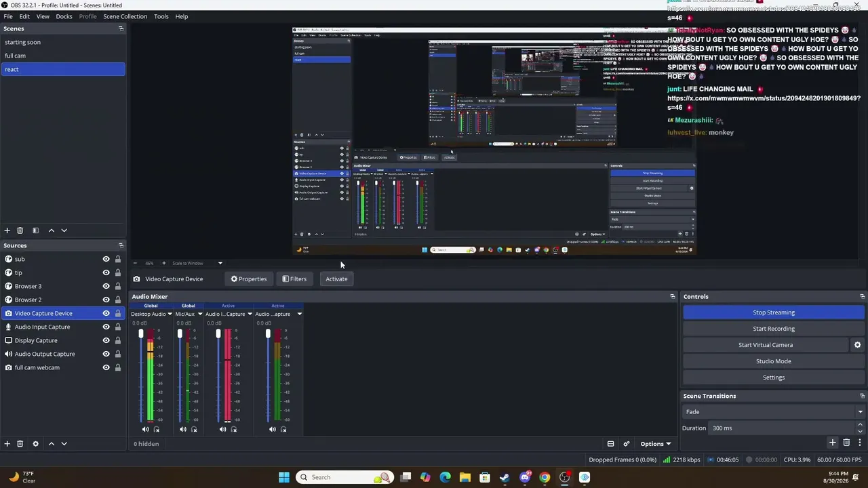The height and width of the screenshot is (488, 868).
Task: Remove selected source using the Sources trash icon
Action: pyautogui.click(x=20, y=444)
